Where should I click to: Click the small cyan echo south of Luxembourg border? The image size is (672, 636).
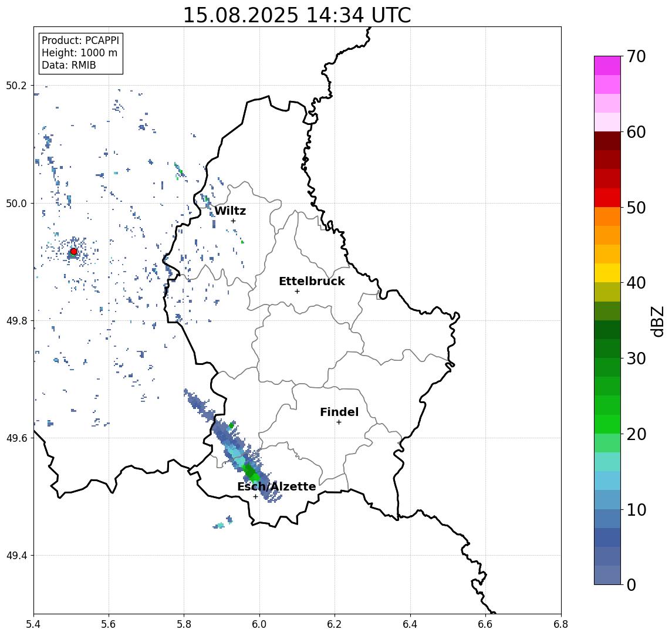(220, 525)
